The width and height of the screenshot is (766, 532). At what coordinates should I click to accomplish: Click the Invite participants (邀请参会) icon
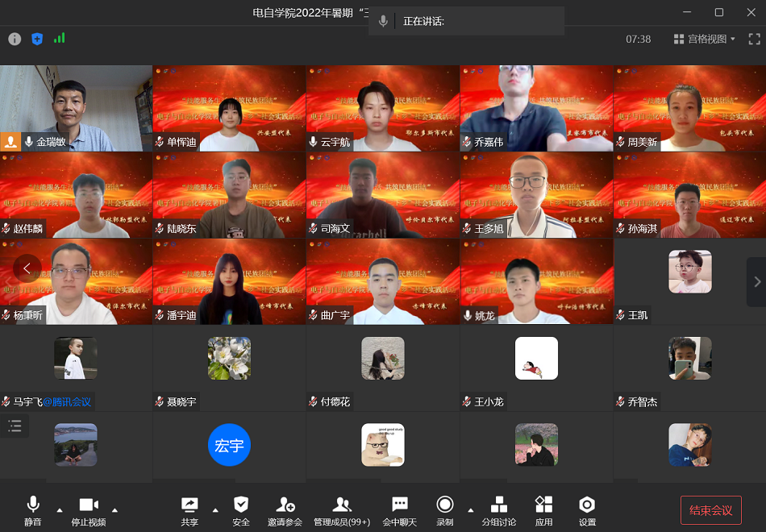[285, 505]
